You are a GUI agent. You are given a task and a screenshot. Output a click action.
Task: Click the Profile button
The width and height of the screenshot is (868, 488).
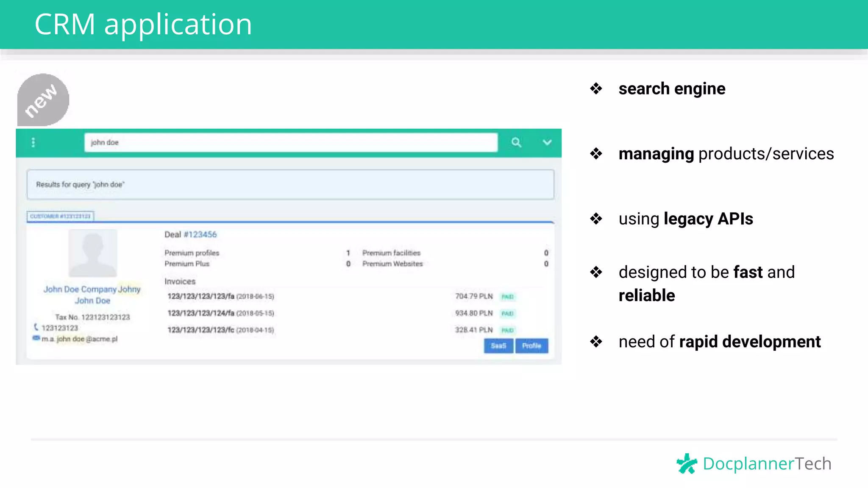click(x=531, y=346)
